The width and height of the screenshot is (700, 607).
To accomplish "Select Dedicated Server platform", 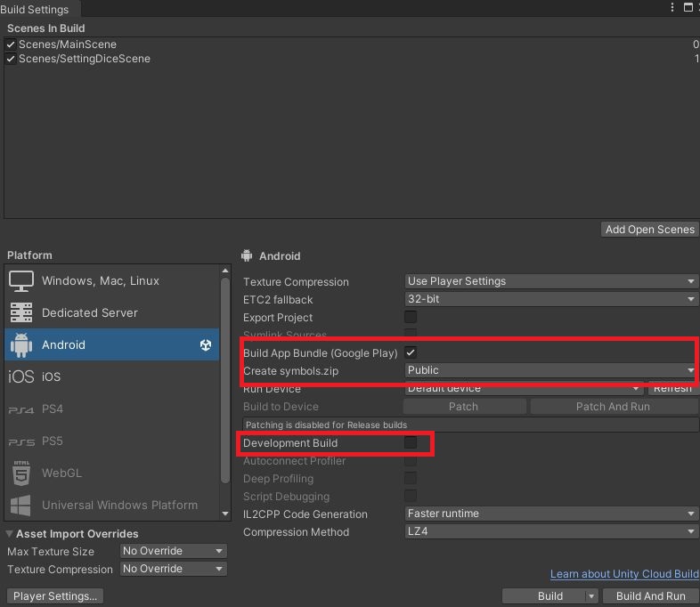I will tap(111, 312).
